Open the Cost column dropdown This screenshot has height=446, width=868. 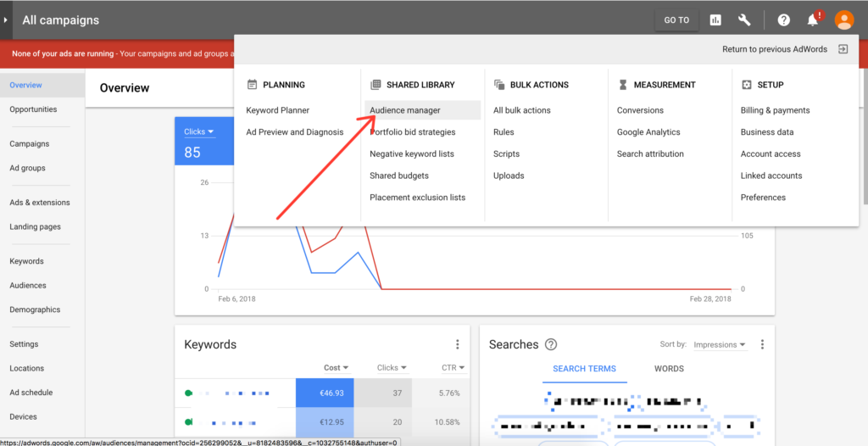[337, 368]
